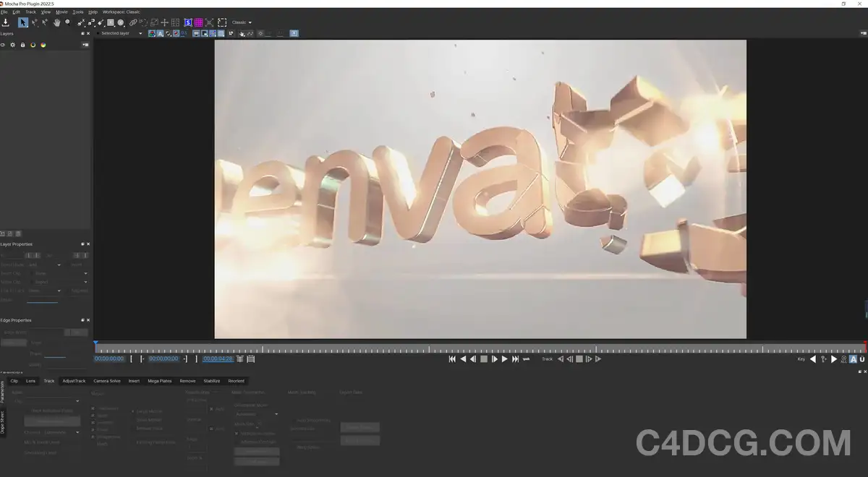
Task: Toggle the alpha 'A' view button
Action: (160, 33)
